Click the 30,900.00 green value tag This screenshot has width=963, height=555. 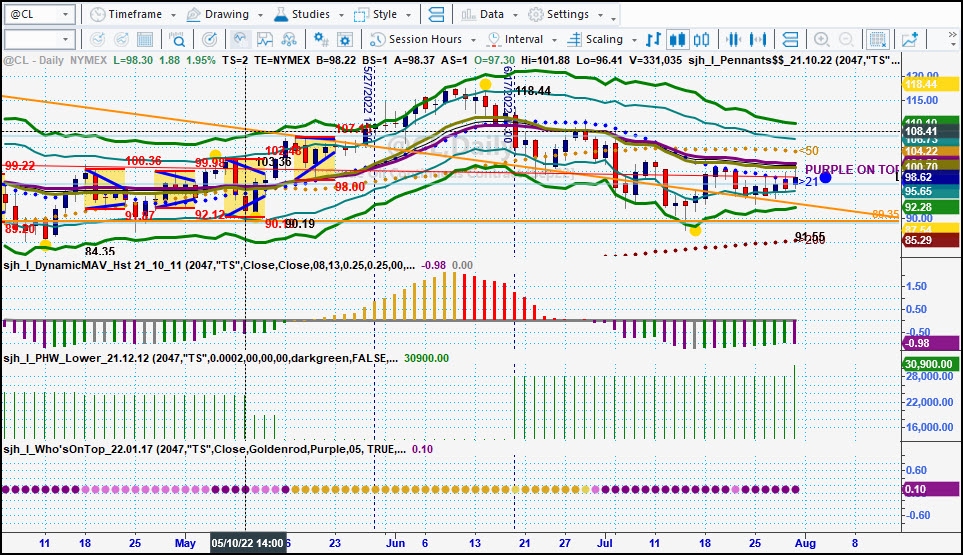[x=930, y=364]
